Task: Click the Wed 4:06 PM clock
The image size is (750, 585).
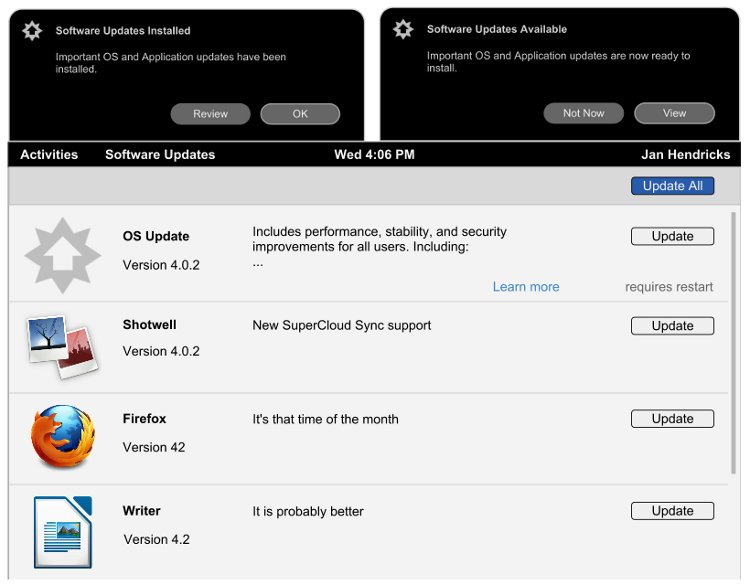Action: coord(374,155)
